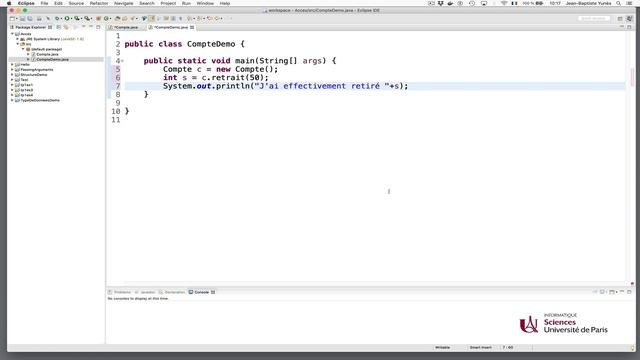
Task: Click the Quick Access search field
Action: (x=594, y=18)
